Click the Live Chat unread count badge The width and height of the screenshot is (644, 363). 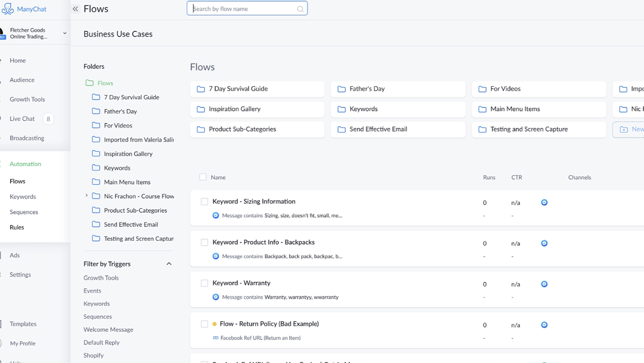(x=48, y=119)
